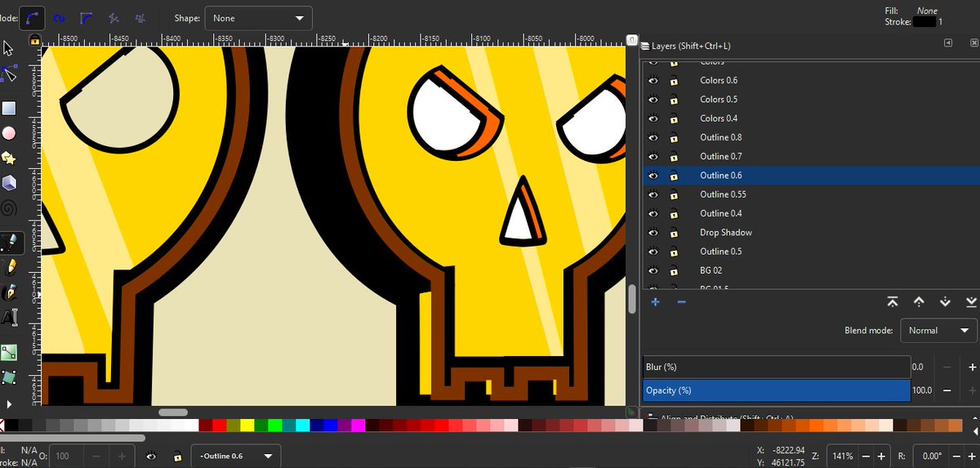Choose regular Bezier path mode
The image size is (980, 468).
click(33, 17)
